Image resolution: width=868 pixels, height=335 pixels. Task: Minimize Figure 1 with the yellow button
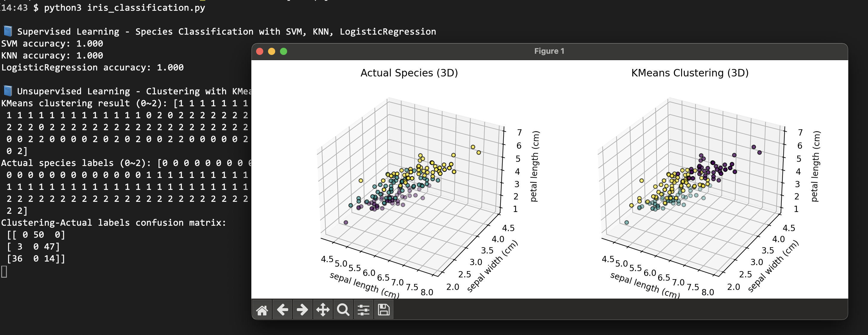pyautogui.click(x=272, y=51)
